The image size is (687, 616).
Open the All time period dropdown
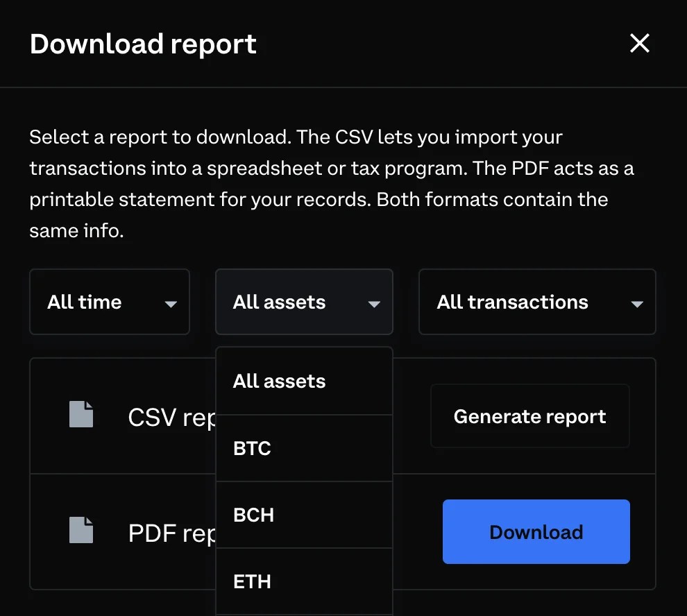point(109,302)
